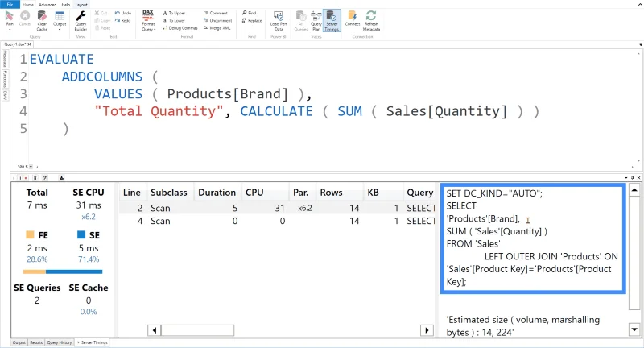Switch to the Advanced ribbon tab
This screenshot has height=348, width=644.
(x=47, y=5)
